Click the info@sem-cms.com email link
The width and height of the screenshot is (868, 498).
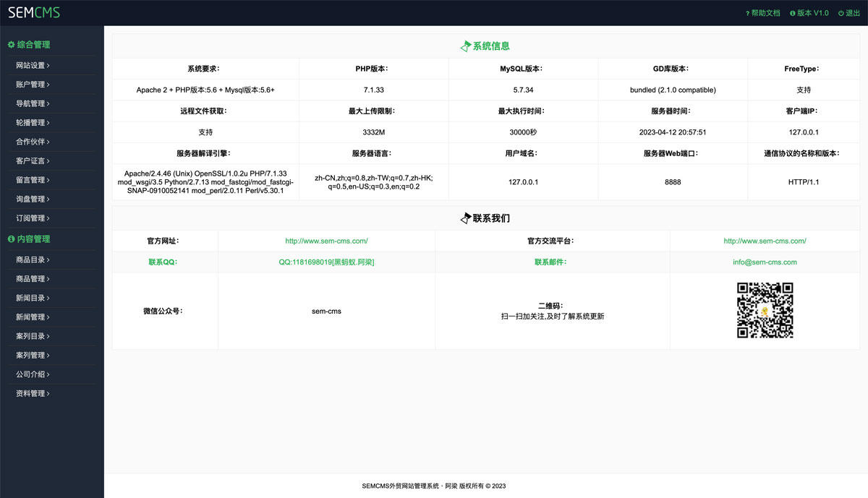pos(765,262)
